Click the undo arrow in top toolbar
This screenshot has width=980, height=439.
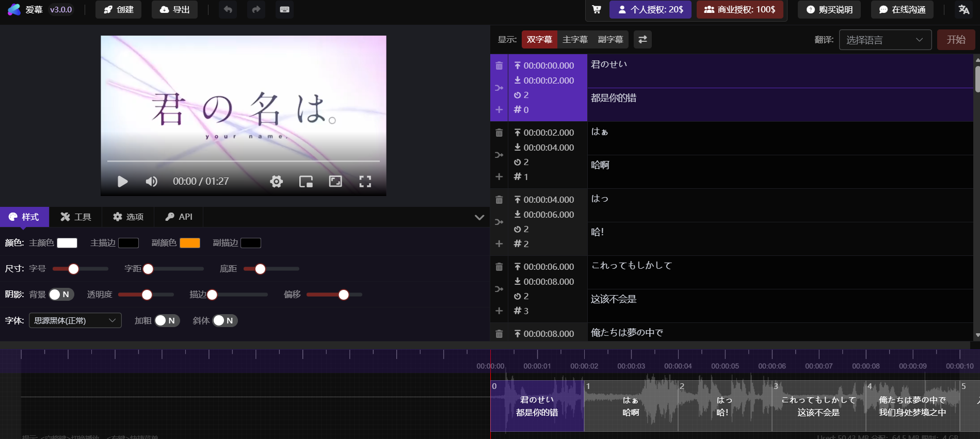(228, 9)
